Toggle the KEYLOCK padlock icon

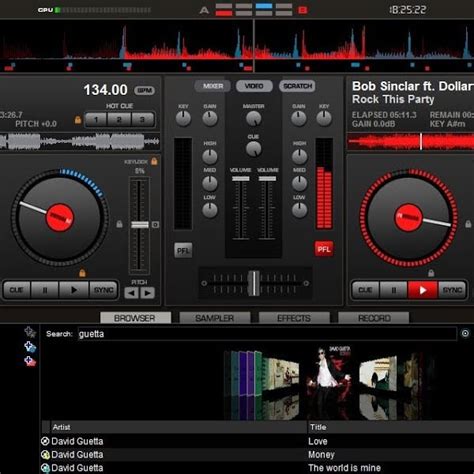pyautogui.click(x=154, y=161)
